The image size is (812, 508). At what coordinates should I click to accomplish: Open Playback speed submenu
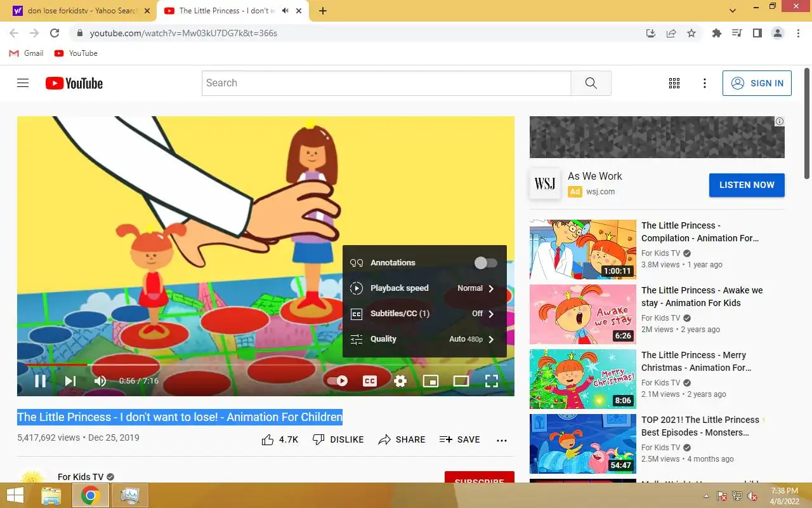(x=424, y=288)
